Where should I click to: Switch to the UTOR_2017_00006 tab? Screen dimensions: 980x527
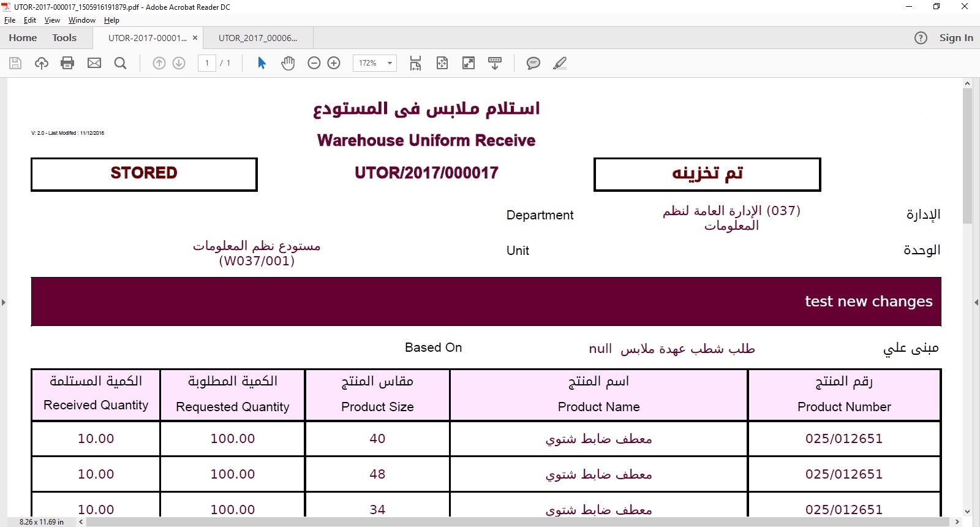(x=258, y=38)
